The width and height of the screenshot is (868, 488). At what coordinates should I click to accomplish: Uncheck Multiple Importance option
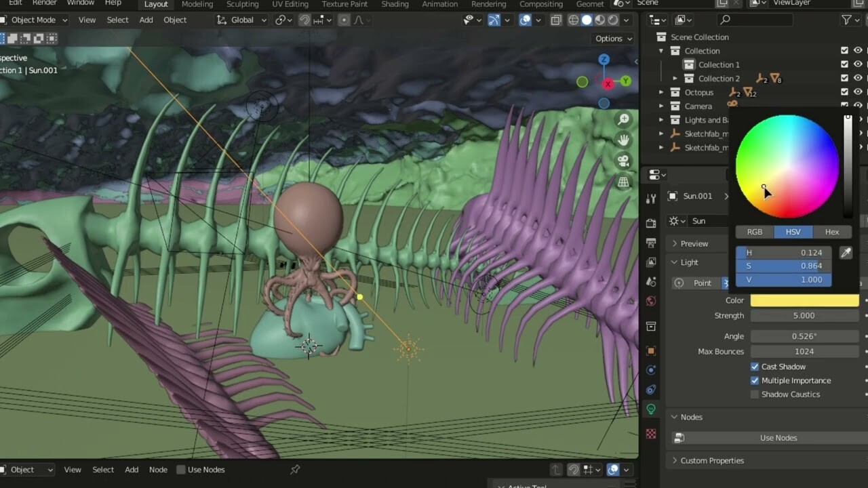(x=755, y=381)
